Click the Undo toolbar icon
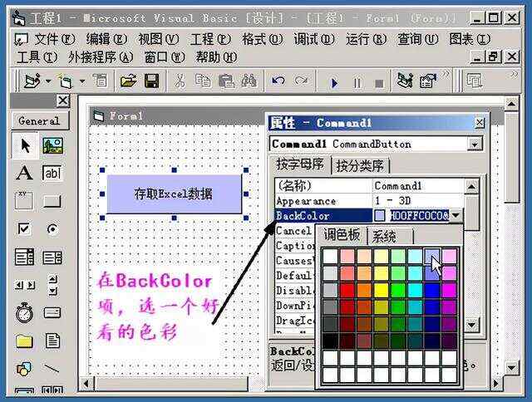The image size is (532, 402). point(278,81)
